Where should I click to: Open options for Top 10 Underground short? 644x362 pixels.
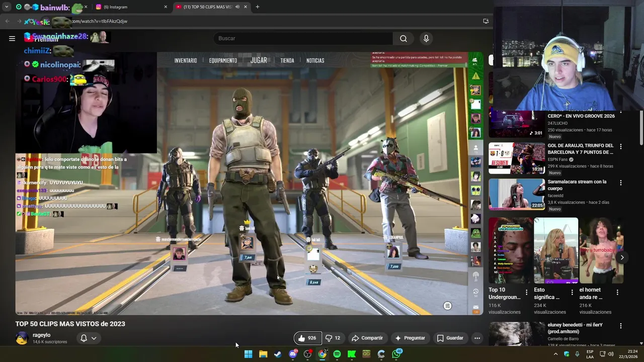click(x=526, y=292)
